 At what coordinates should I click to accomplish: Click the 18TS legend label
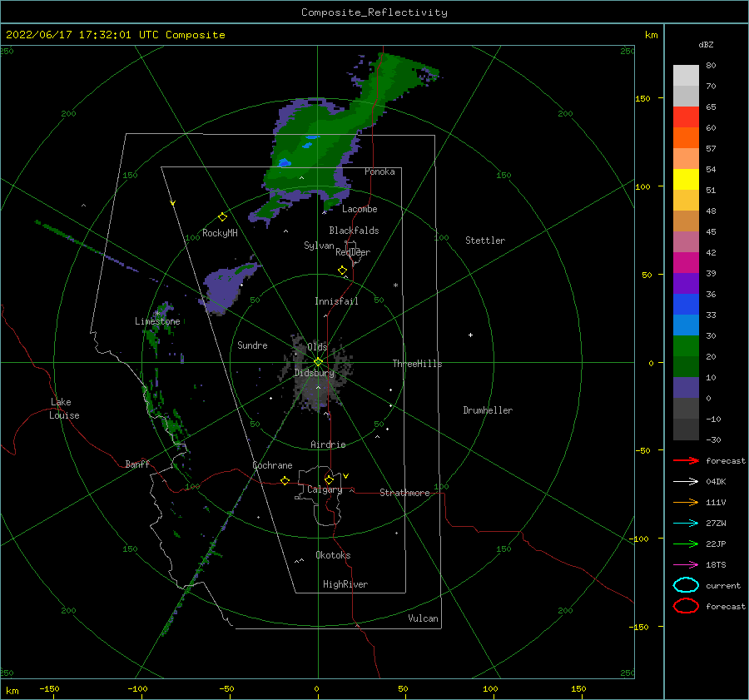pyautogui.click(x=716, y=564)
